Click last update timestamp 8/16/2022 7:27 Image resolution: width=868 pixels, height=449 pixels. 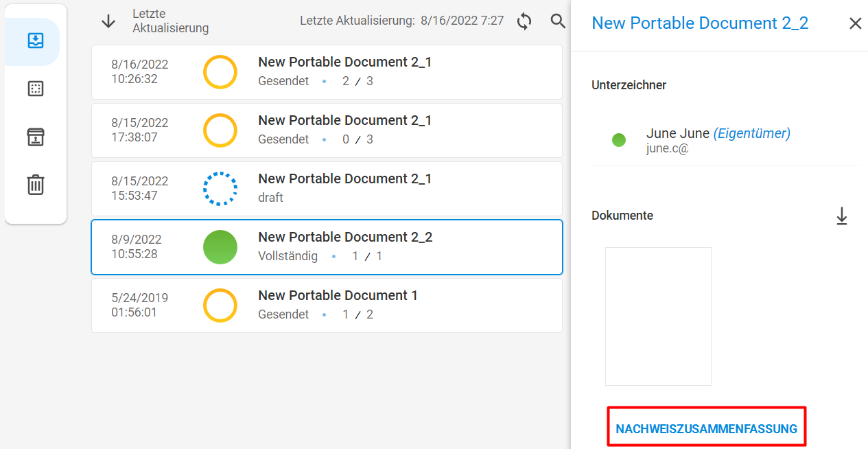coord(462,21)
